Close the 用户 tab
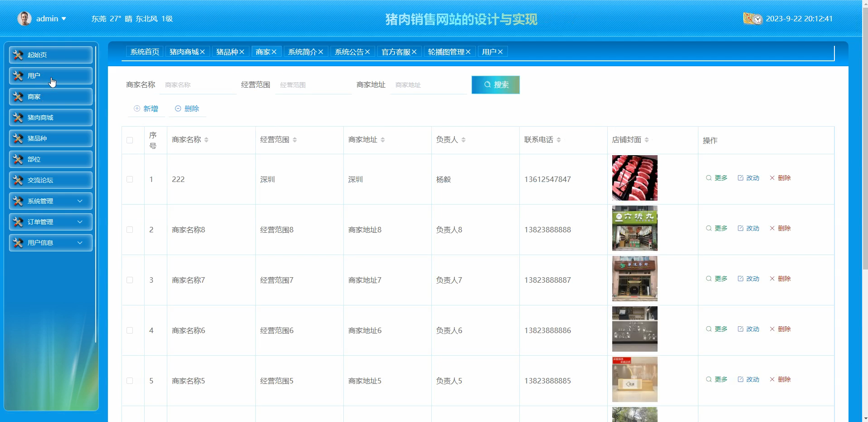The image size is (868, 422). click(500, 52)
